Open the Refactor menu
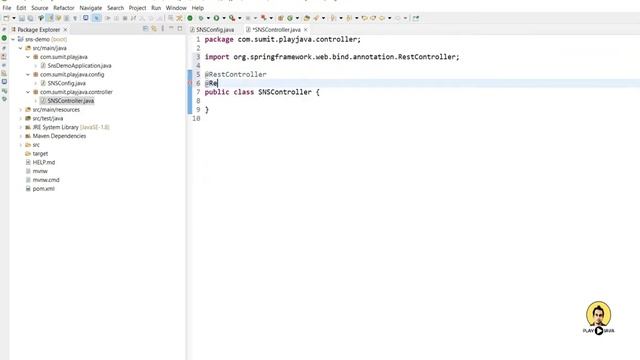Viewport: 640px width, 360px height. pos(64,8)
